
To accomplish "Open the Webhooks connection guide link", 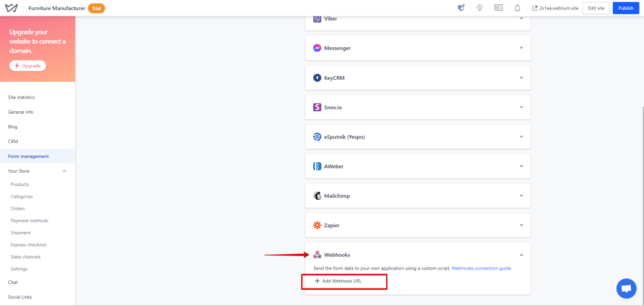I will 481,268.
